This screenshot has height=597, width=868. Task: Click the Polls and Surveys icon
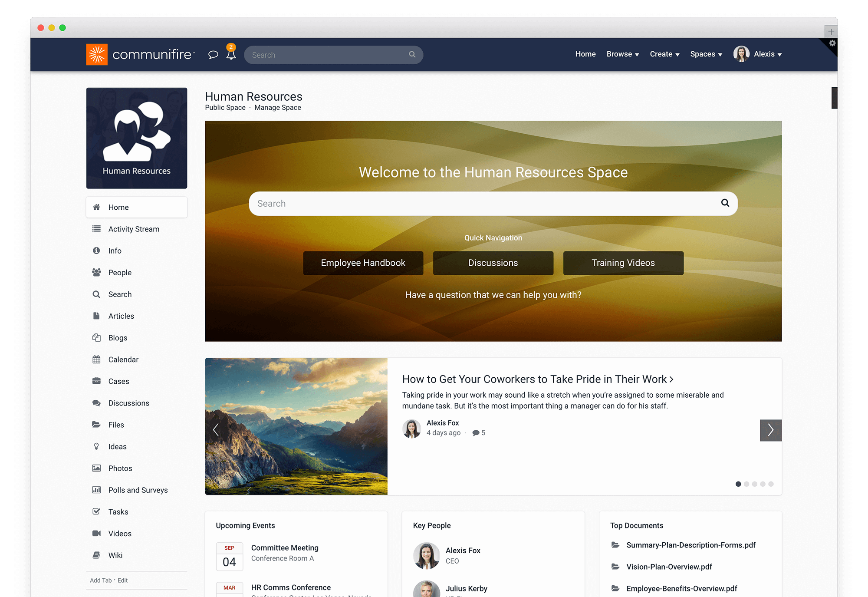tap(96, 490)
